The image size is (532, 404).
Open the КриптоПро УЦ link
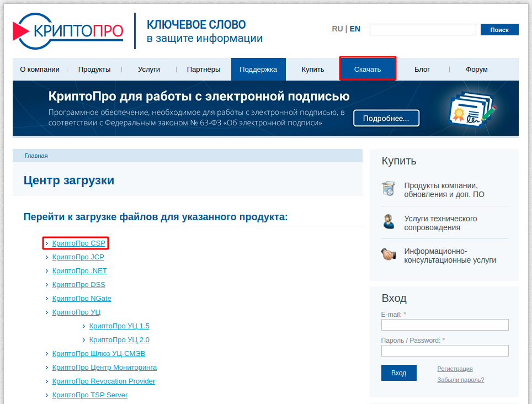[76, 312]
